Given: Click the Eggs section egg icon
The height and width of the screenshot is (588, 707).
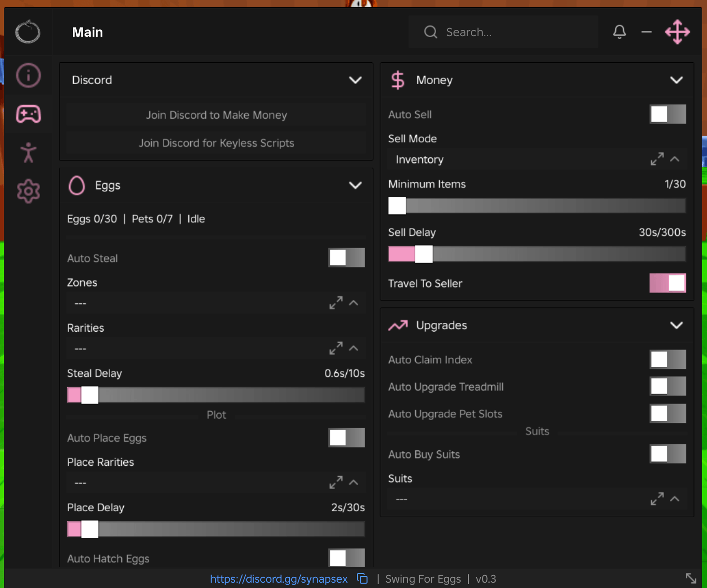Looking at the screenshot, I should [77, 185].
